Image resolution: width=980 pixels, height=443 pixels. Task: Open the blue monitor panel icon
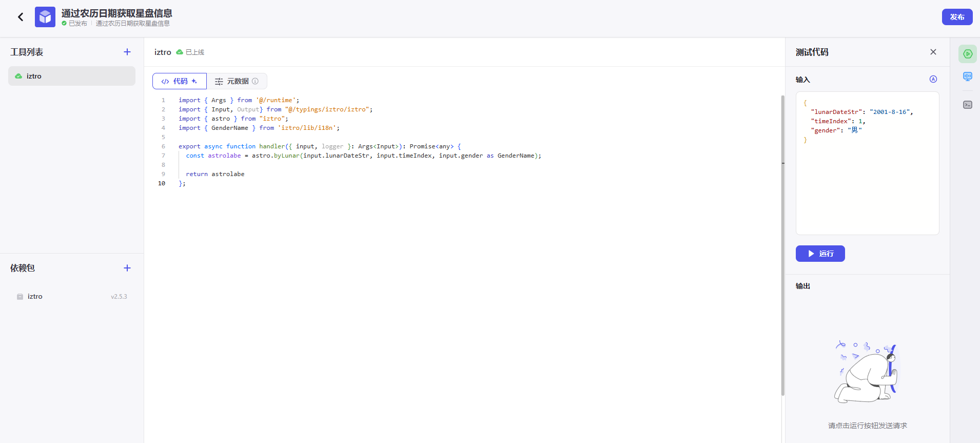(x=967, y=76)
